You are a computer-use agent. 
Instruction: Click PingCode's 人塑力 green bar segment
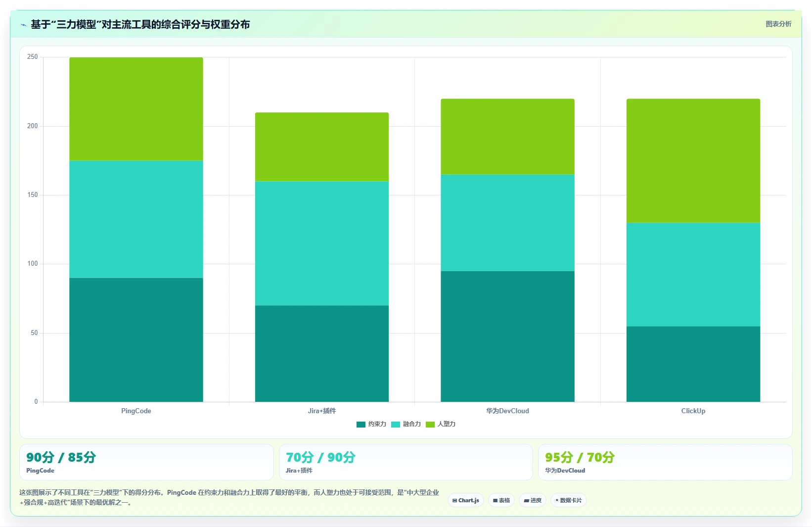click(x=136, y=109)
